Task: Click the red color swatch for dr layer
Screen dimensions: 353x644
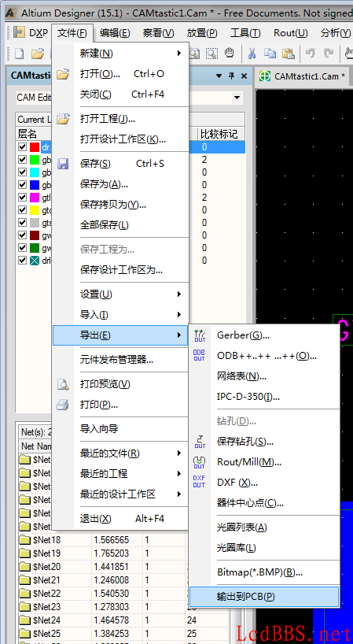Action: 35,147
